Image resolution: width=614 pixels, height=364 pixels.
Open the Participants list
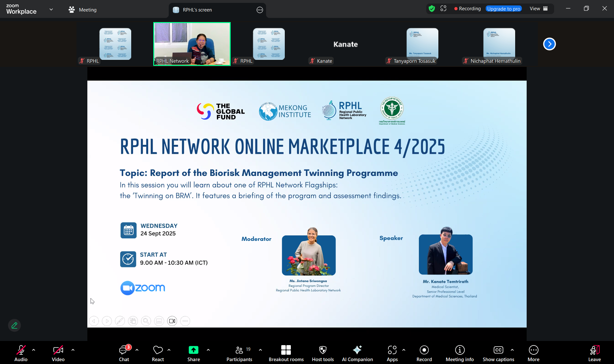tap(239, 353)
